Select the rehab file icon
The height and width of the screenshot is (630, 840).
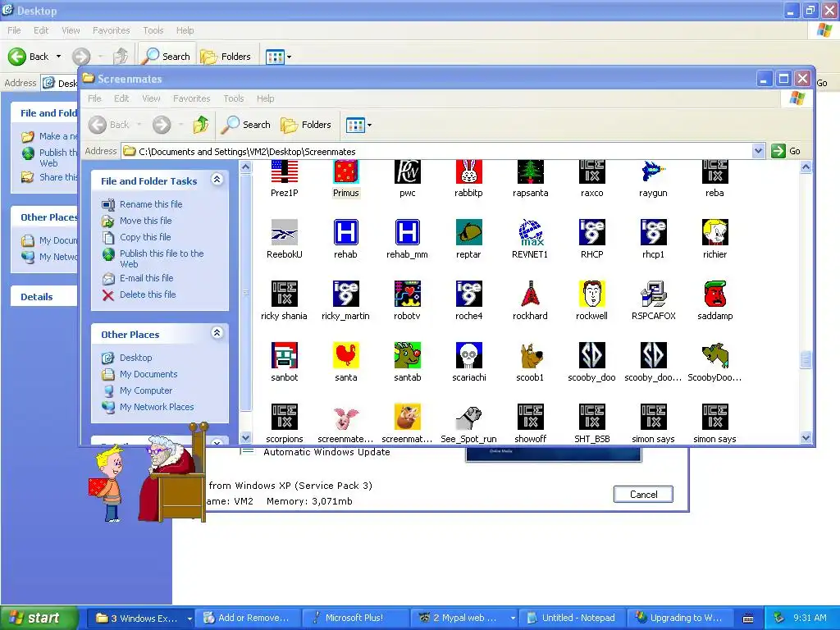click(345, 232)
